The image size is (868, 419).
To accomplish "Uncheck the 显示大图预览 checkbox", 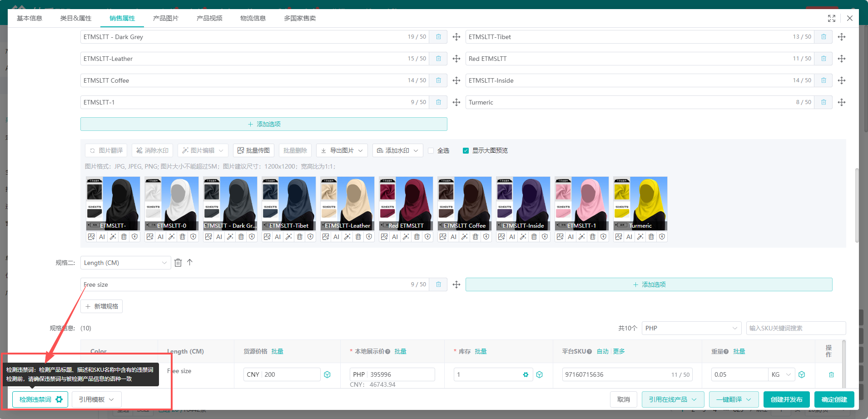I will [x=466, y=150].
